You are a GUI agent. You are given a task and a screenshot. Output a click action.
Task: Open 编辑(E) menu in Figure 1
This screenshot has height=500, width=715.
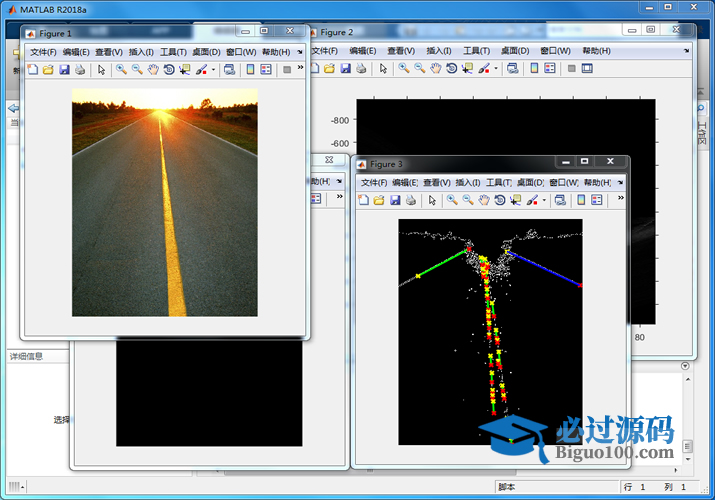click(x=76, y=52)
